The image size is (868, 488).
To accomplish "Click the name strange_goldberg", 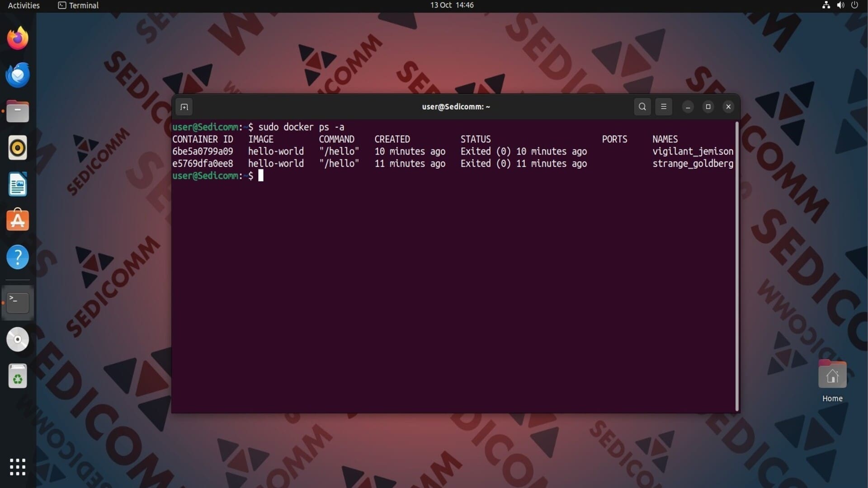I will point(693,164).
